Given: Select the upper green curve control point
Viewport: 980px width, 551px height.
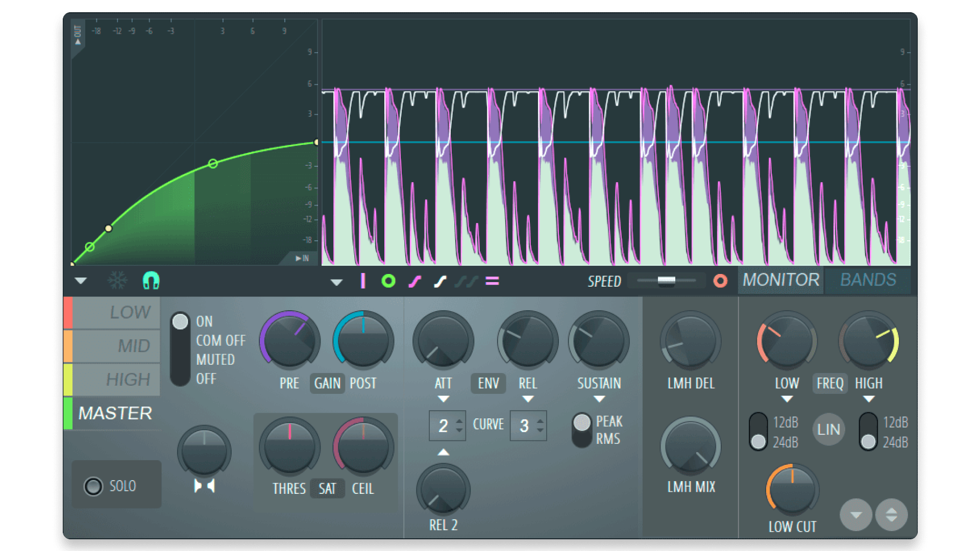Looking at the screenshot, I should click(213, 164).
